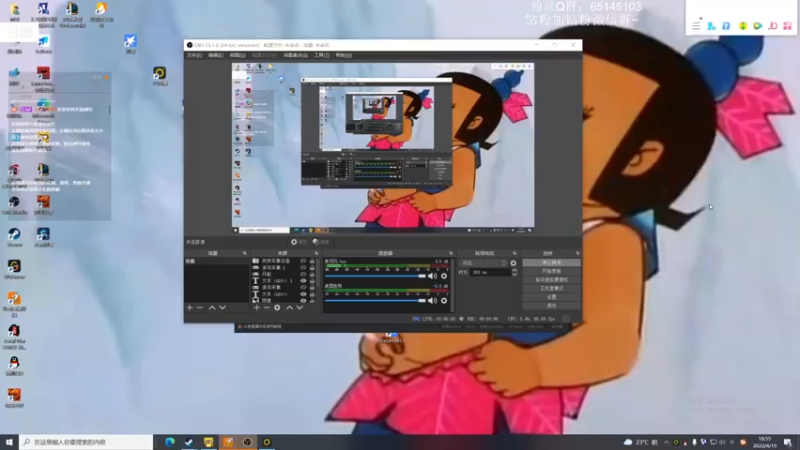The image size is (800, 450).
Task: Open the Windows Start menu
Action: (9, 442)
